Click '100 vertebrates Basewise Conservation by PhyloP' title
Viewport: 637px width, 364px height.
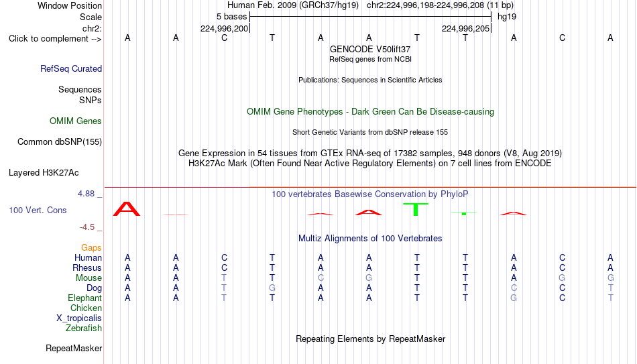(370, 194)
